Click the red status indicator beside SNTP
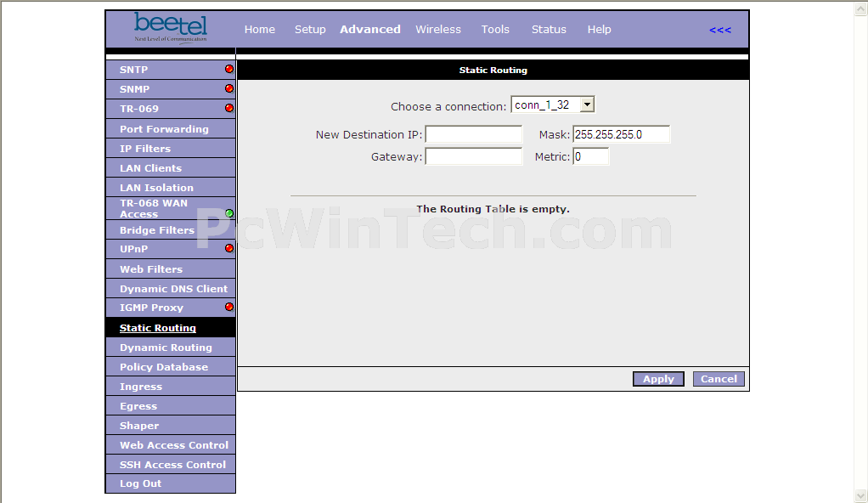Screen dimensions: 868x503 pyautogui.click(x=229, y=69)
